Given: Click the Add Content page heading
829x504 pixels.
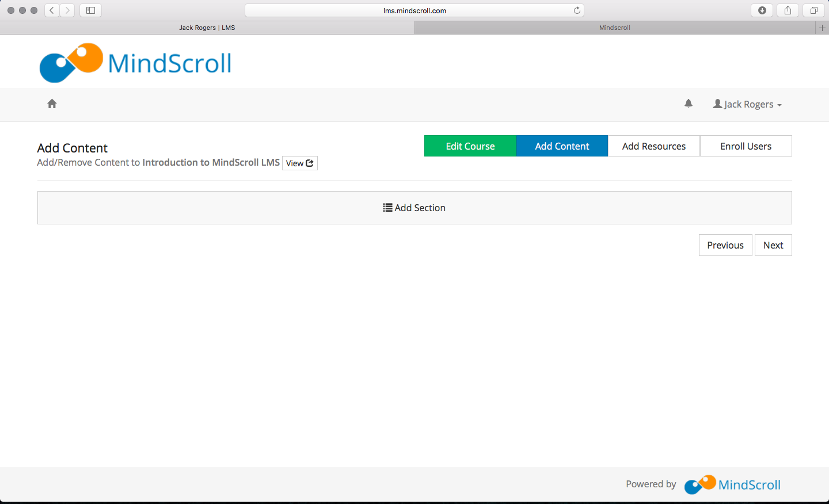Looking at the screenshot, I should [73, 148].
